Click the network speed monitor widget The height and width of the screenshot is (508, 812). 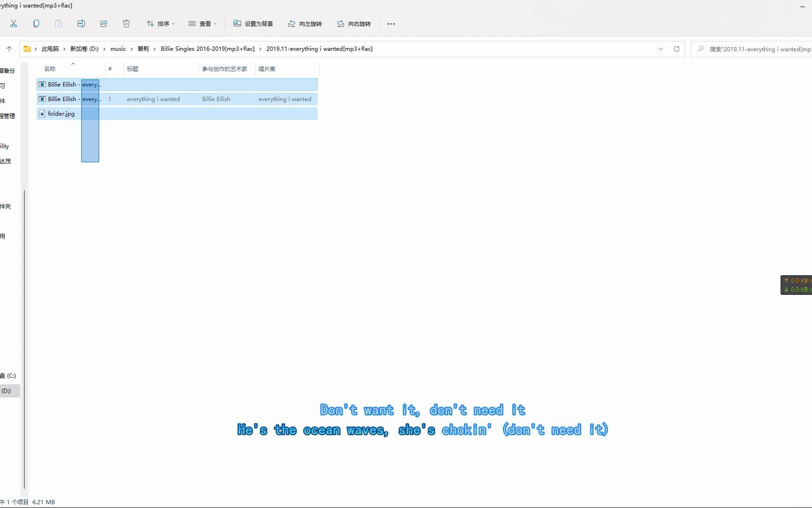[796, 285]
